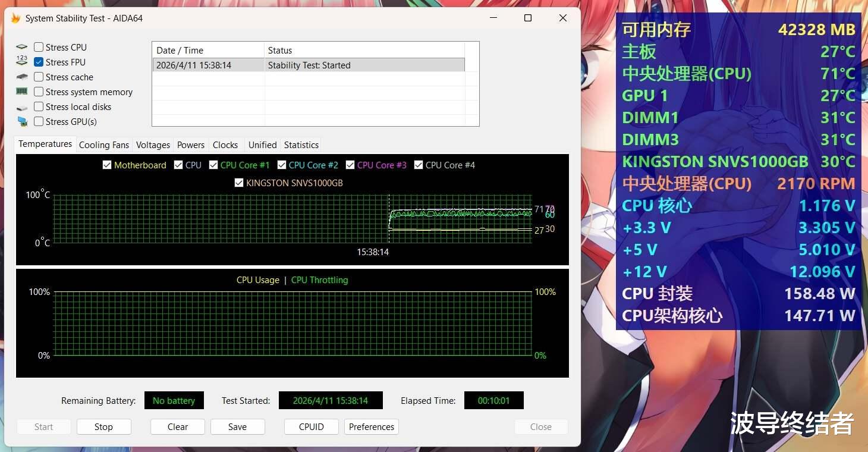Click the 可用内存 42328 MB sensor row
This screenshot has height=452, width=868.
pos(738,29)
